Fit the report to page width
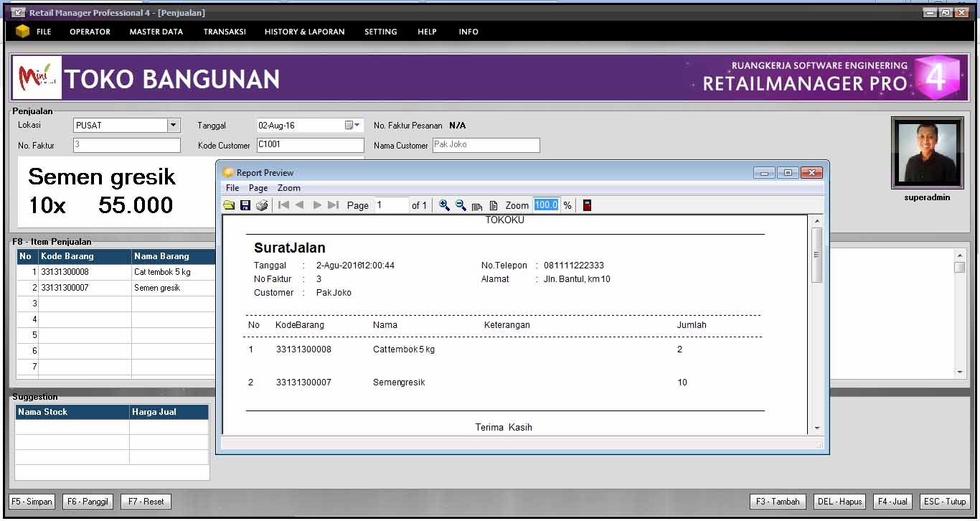 coord(477,206)
